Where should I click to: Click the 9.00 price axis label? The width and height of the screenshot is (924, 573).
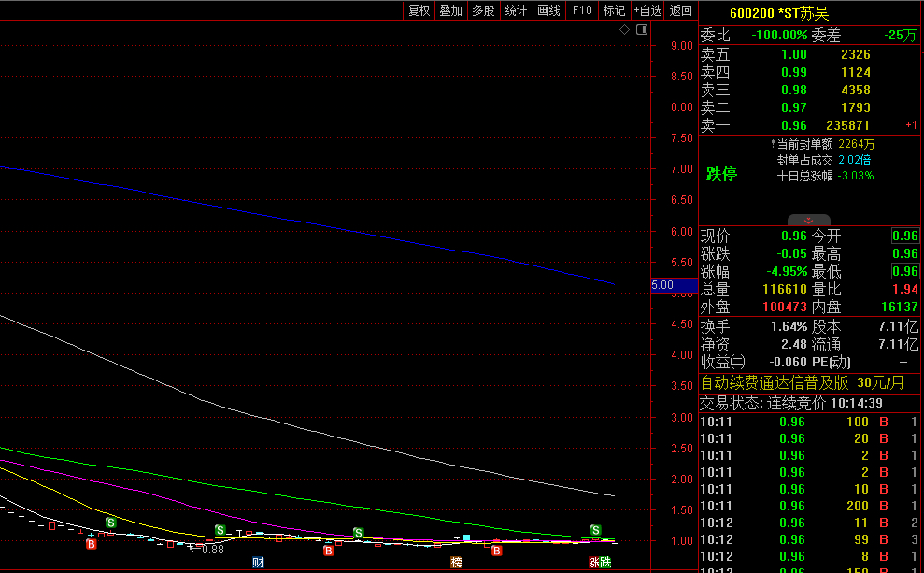pos(682,46)
